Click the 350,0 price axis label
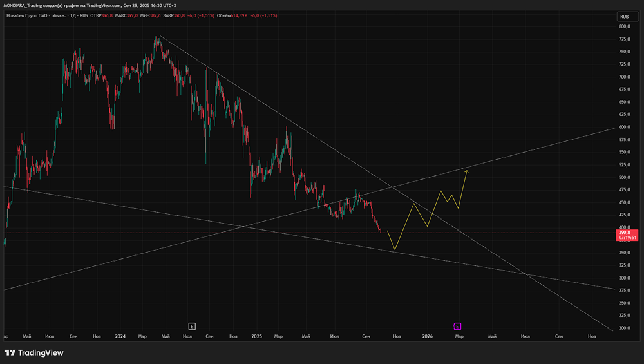Screen dimensions: 644x364 [x=624, y=253]
